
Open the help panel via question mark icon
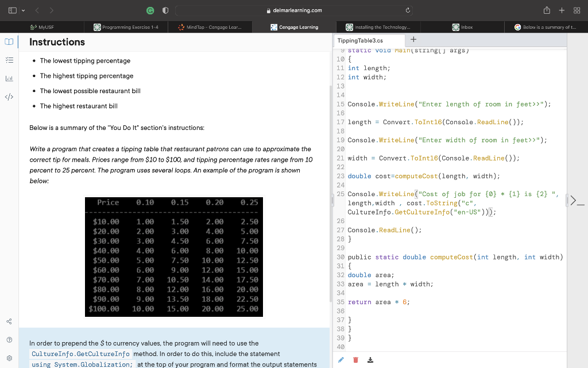(x=7, y=339)
